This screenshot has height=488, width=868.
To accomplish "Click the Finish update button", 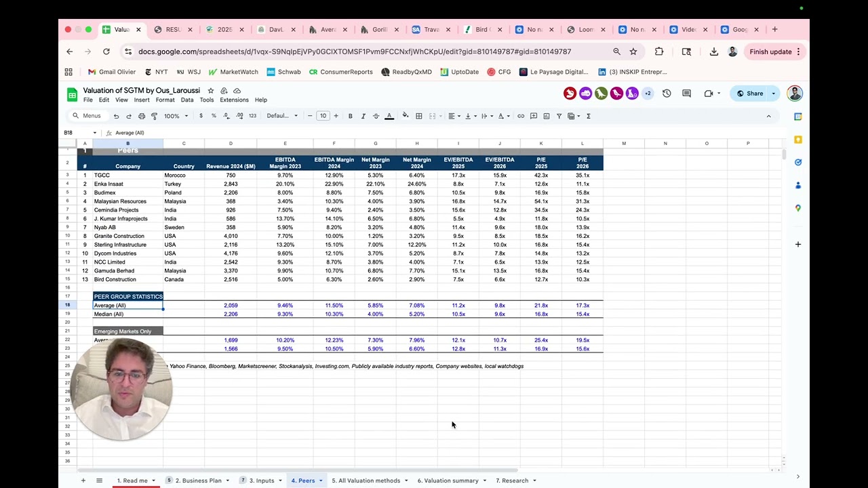I will pos(776,52).
